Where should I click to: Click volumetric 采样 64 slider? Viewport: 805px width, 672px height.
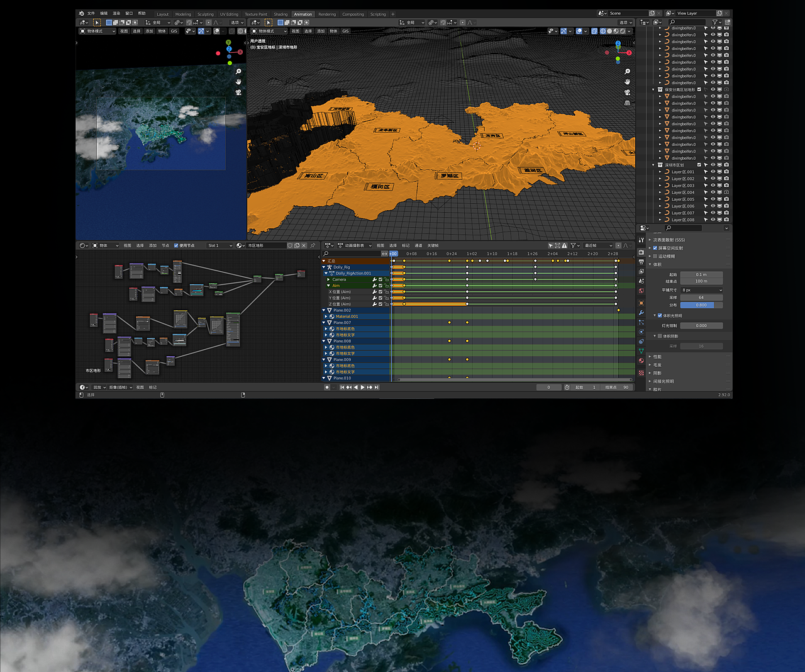coord(701,298)
